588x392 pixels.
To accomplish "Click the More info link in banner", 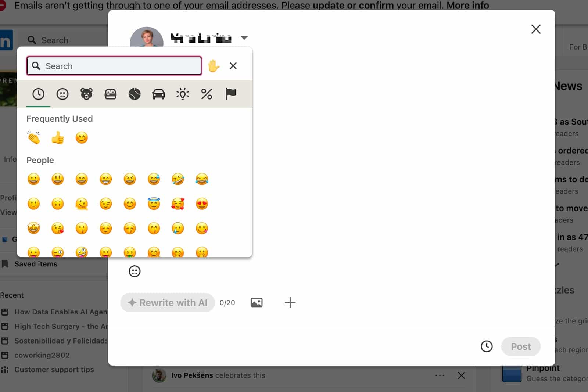I will click(467, 6).
